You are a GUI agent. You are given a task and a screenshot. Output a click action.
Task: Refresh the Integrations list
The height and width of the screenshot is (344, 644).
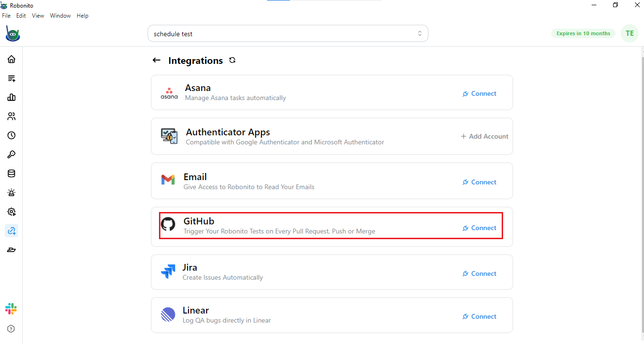[x=232, y=60]
